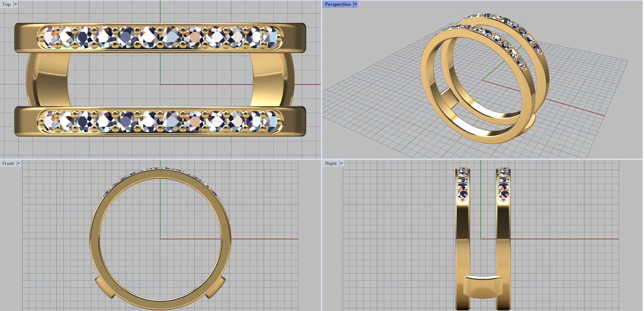
Task: Select the left band's gems in Right view
Action: [x=463, y=183]
